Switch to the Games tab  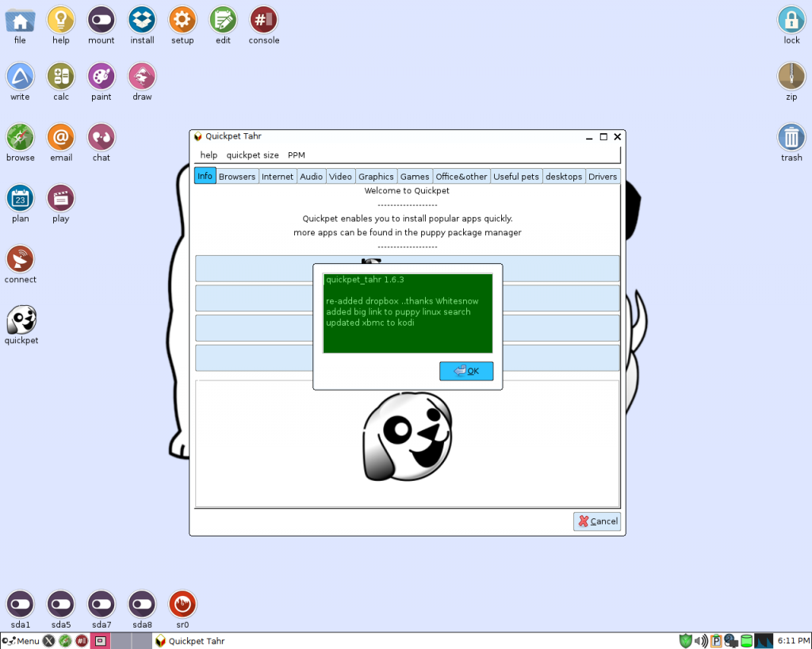414,177
